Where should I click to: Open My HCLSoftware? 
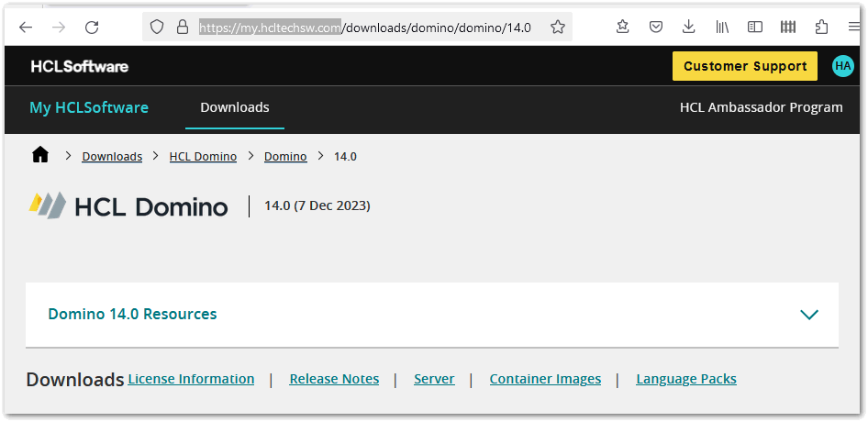coord(89,107)
